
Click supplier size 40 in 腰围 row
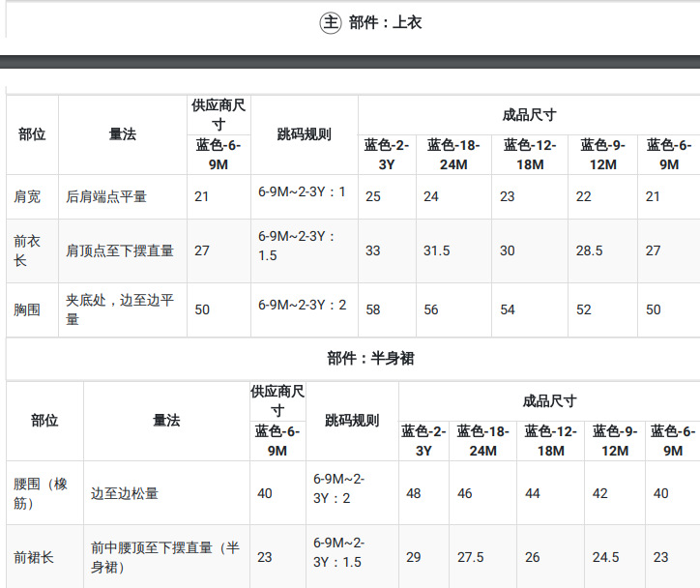[265, 493]
